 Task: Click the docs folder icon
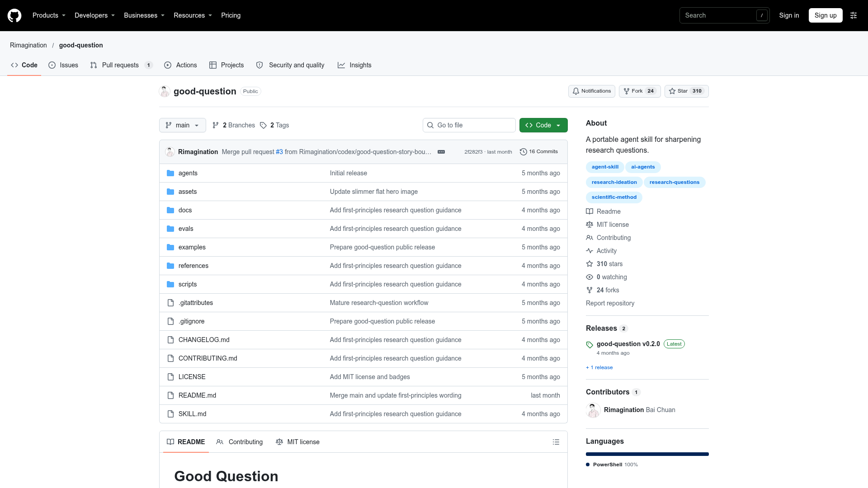(170, 210)
